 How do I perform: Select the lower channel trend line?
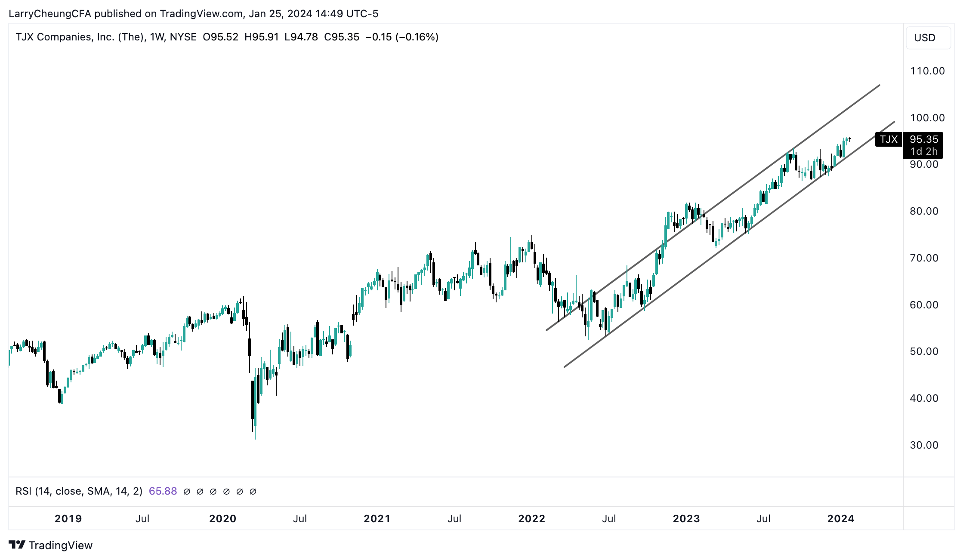(729, 244)
